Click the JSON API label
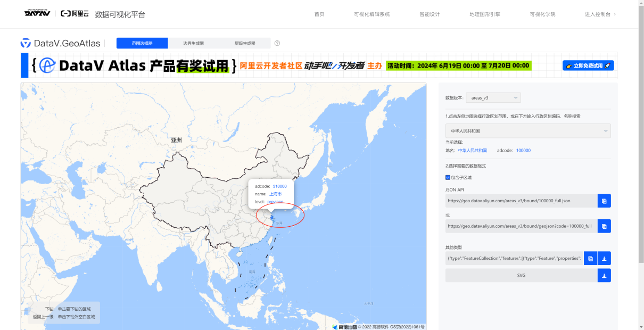Image resolution: width=644 pixels, height=330 pixels. tap(456, 189)
